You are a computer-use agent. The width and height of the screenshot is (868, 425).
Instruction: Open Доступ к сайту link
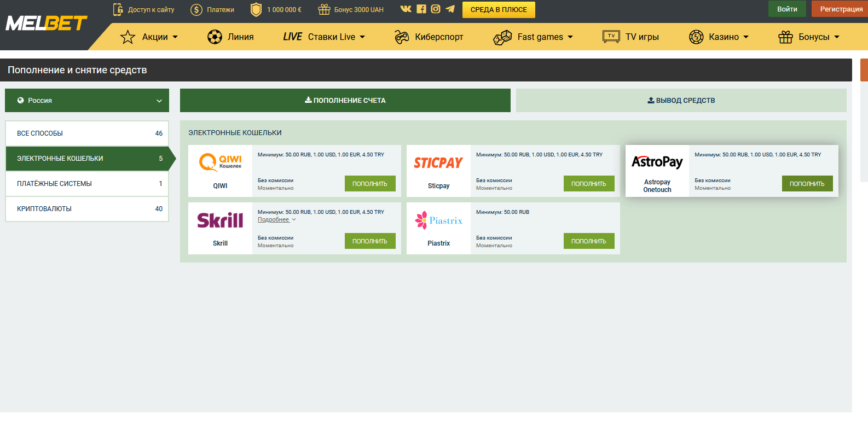point(151,10)
